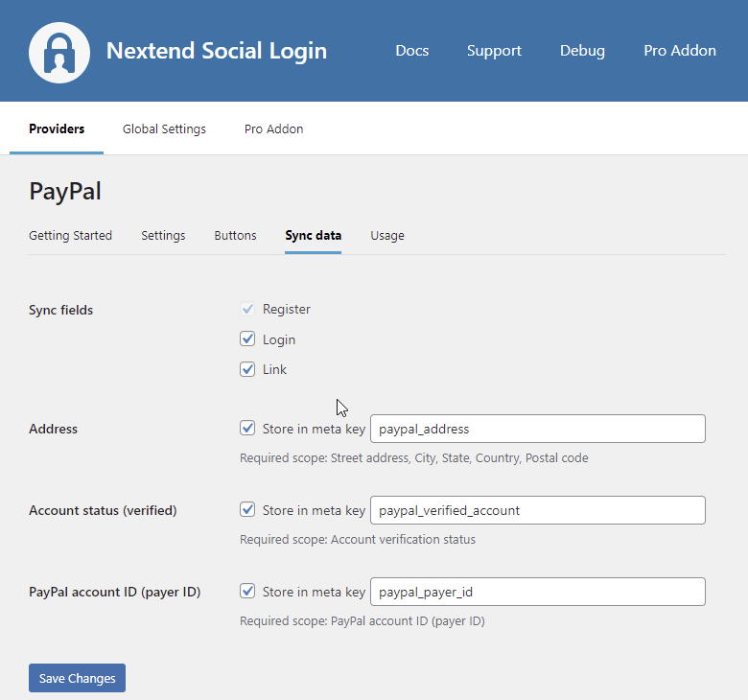Image resolution: width=748 pixels, height=700 pixels.
Task: Uncheck Account status store in meta key
Action: 247,510
